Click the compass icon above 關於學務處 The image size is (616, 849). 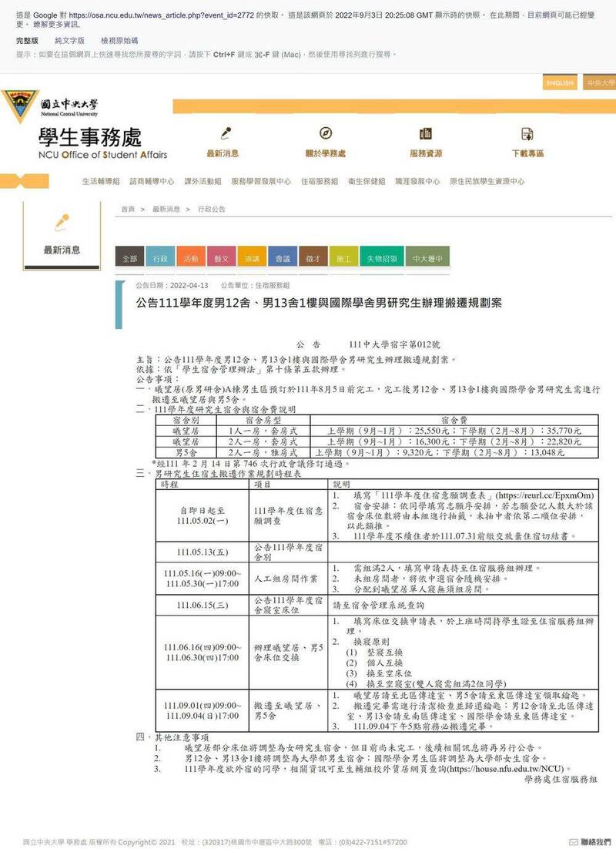click(x=325, y=133)
